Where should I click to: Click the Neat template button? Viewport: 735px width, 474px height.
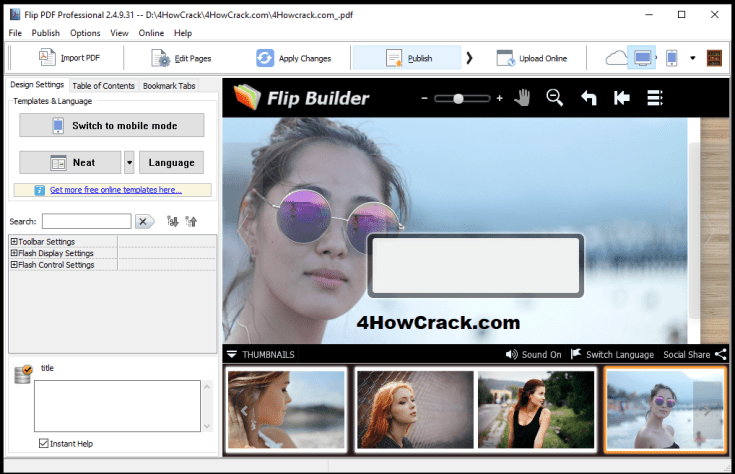[x=70, y=163]
